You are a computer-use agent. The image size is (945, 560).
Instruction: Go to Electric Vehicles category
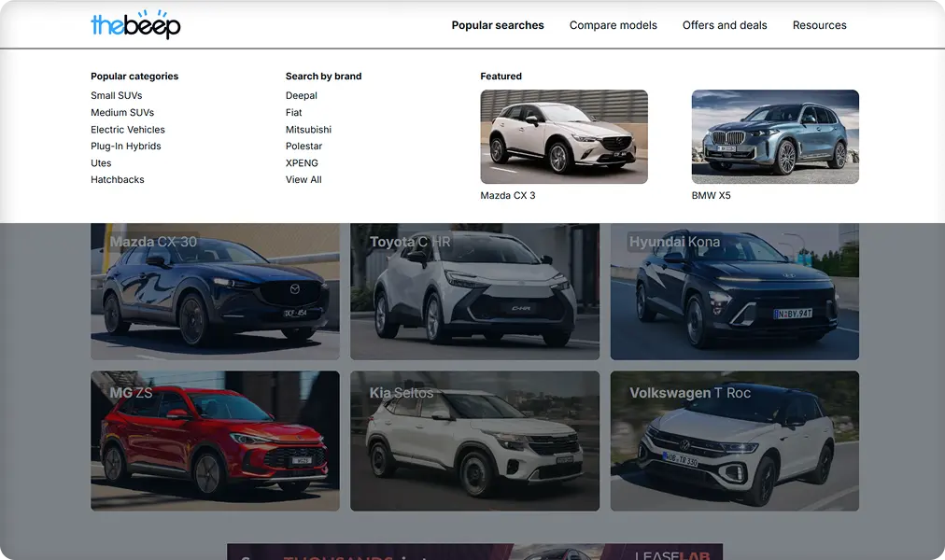[x=128, y=130]
